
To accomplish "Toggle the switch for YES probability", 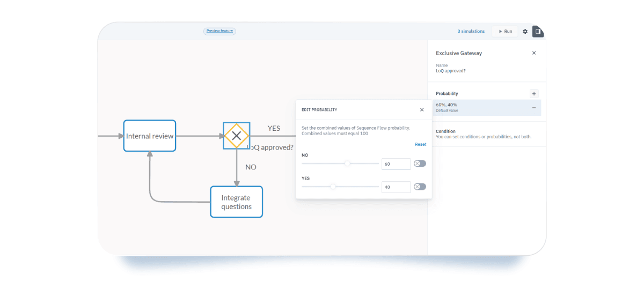I will [420, 187].
